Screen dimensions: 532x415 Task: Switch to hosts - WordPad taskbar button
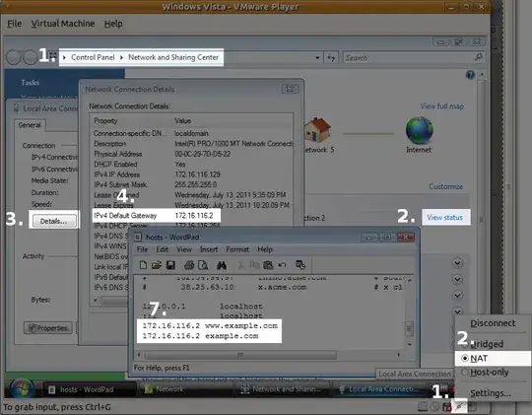click(90, 389)
